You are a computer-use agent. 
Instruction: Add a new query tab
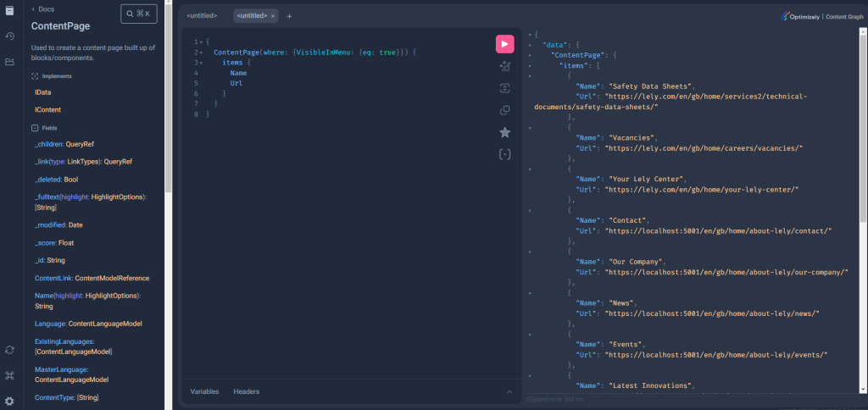289,16
